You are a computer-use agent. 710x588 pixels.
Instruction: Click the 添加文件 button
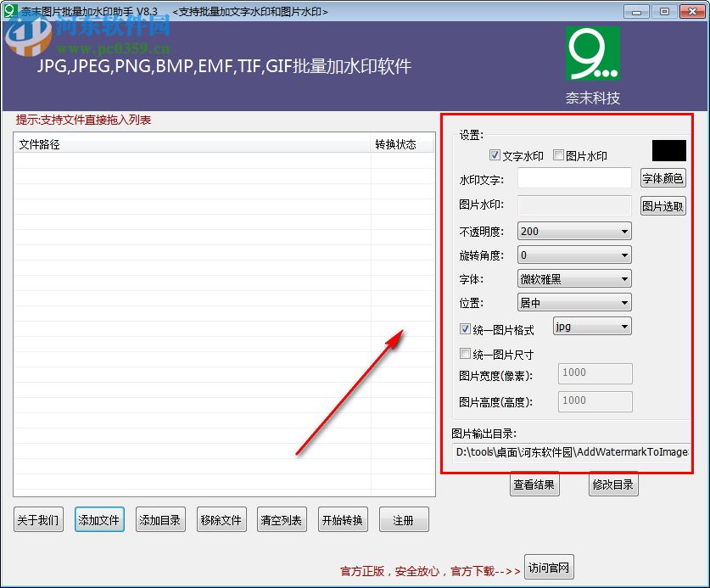point(99,519)
